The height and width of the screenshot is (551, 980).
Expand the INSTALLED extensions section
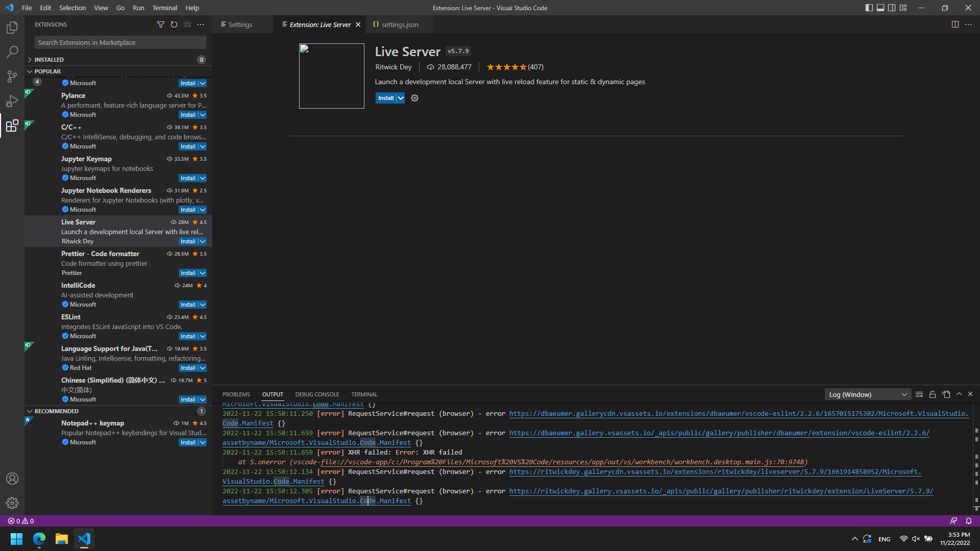click(x=49, y=59)
